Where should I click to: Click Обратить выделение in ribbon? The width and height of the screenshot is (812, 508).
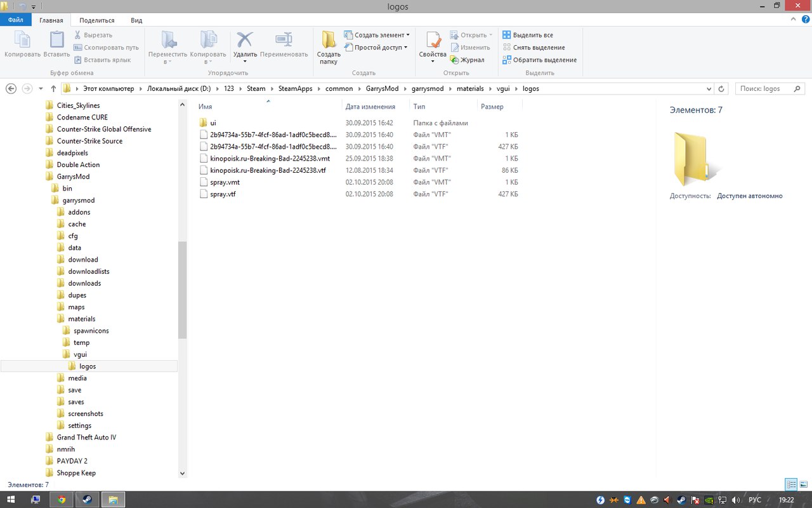540,60
